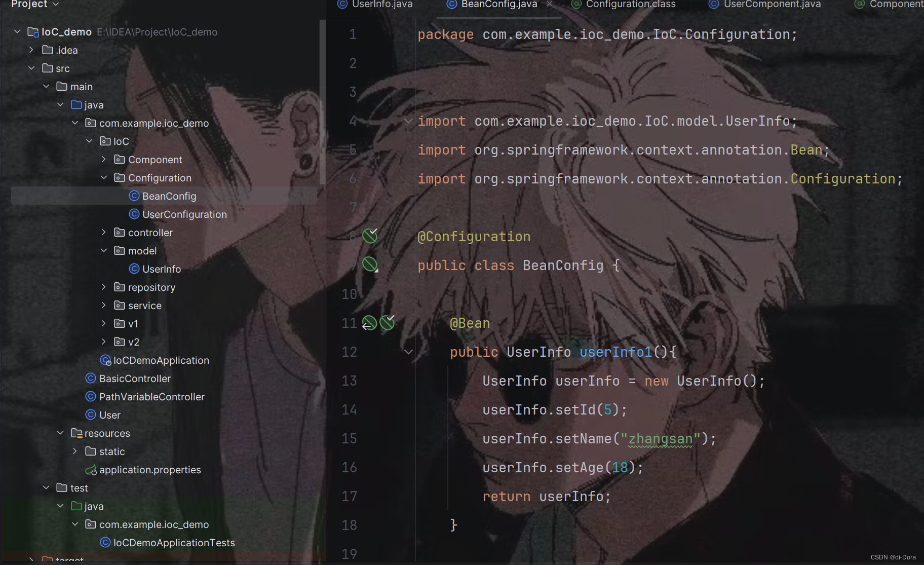The width and height of the screenshot is (924, 565).
Task: Click the test folder icon
Action: click(62, 488)
